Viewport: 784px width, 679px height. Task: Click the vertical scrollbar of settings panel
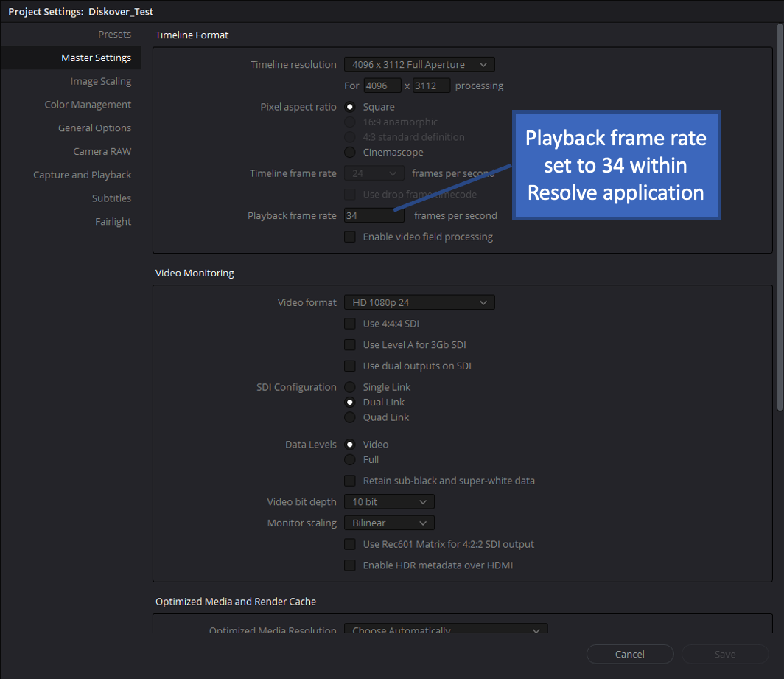click(x=779, y=217)
